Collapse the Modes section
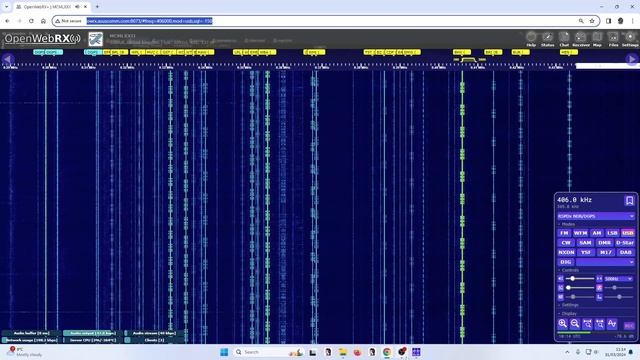Screen dimensions: 640x360 click(x=567, y=224)
